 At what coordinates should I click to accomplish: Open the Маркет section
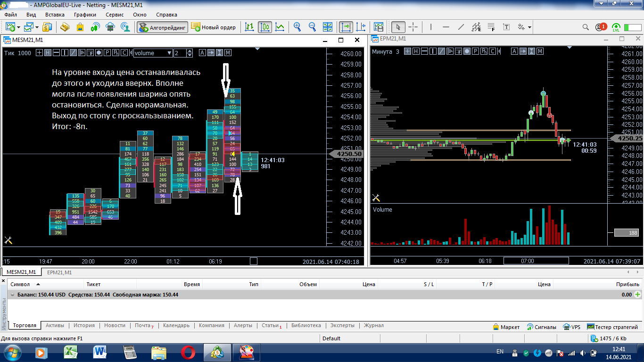pyautogui.click(x=506, y=327)
